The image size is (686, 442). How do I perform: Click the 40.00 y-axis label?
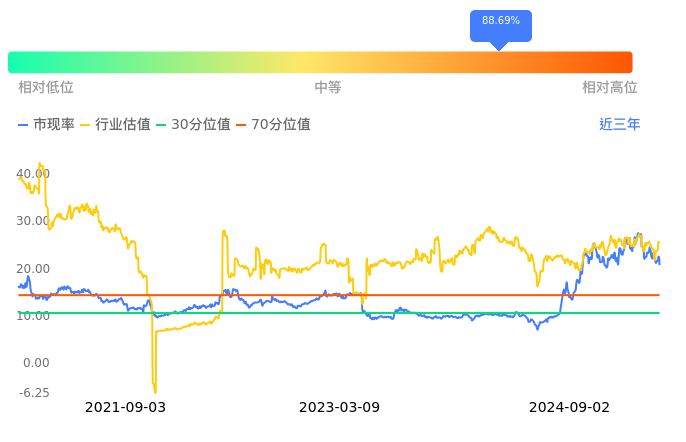click(x=33, y=174)
